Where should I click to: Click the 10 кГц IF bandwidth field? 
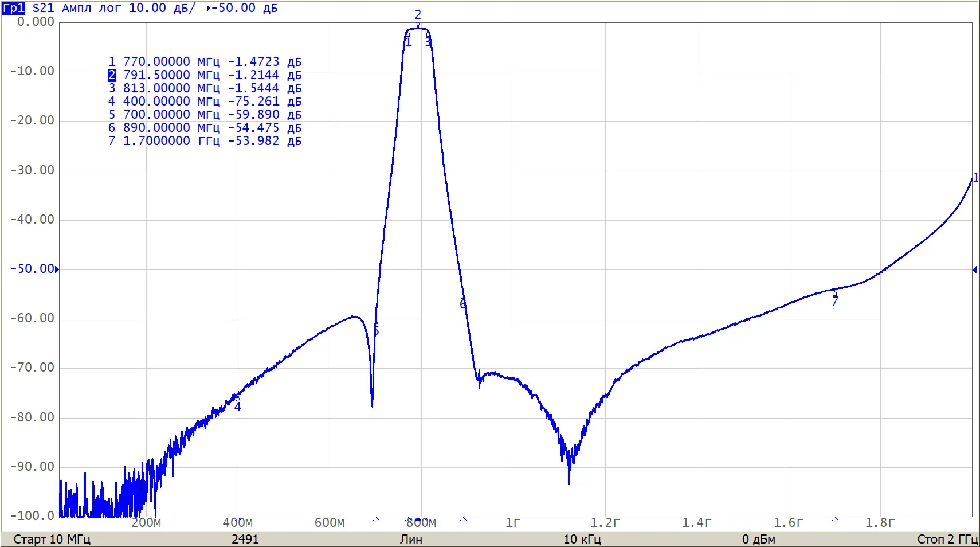pyautogui.click(x=582, y=540)
